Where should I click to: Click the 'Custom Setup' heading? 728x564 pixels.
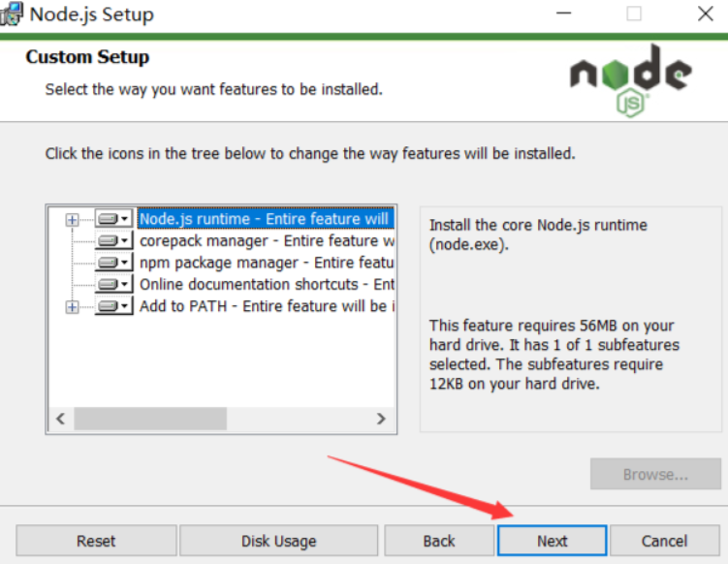coord(87,56)
